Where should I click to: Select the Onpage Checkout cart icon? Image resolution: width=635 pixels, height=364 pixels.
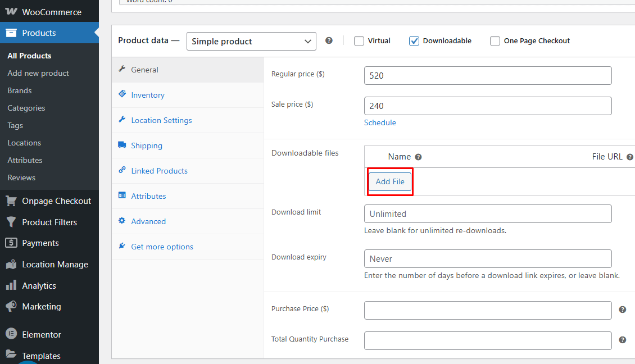coord(11,201)
